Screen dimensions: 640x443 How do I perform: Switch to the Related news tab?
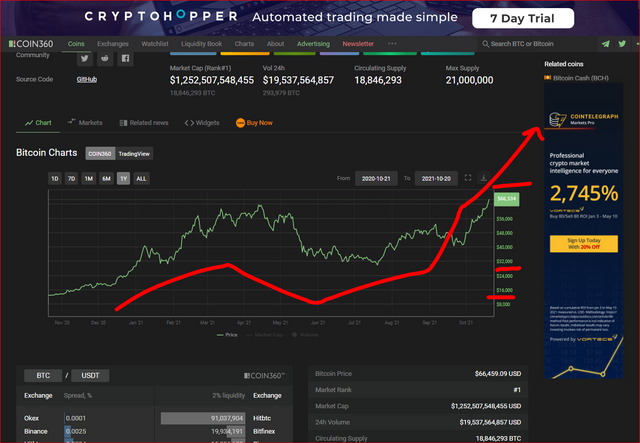pos(144,122)
